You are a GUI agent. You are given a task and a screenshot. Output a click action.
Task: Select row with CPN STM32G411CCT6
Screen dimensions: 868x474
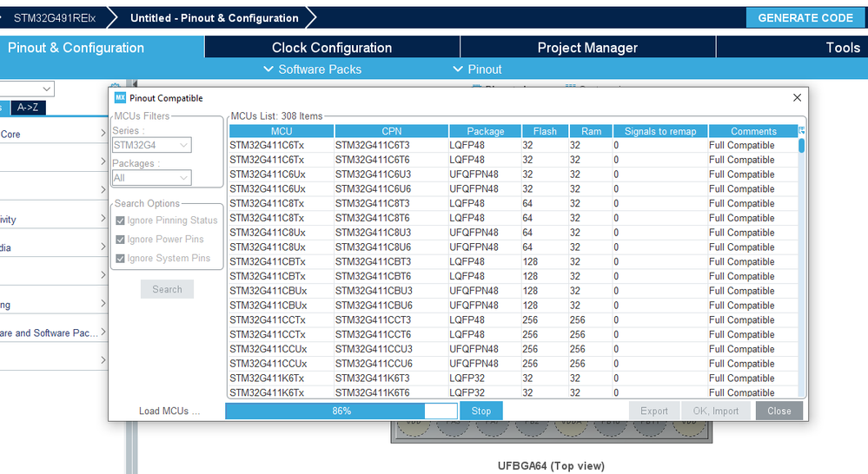tap(514, 334)
